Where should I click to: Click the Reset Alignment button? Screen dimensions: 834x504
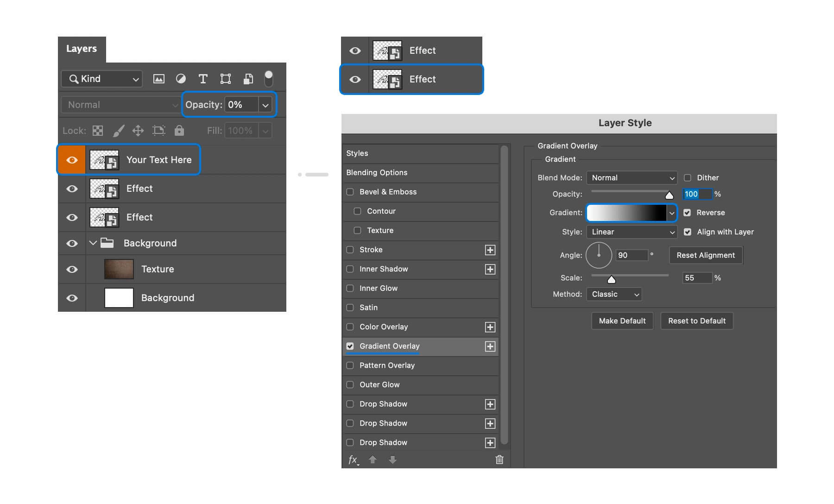706,255
